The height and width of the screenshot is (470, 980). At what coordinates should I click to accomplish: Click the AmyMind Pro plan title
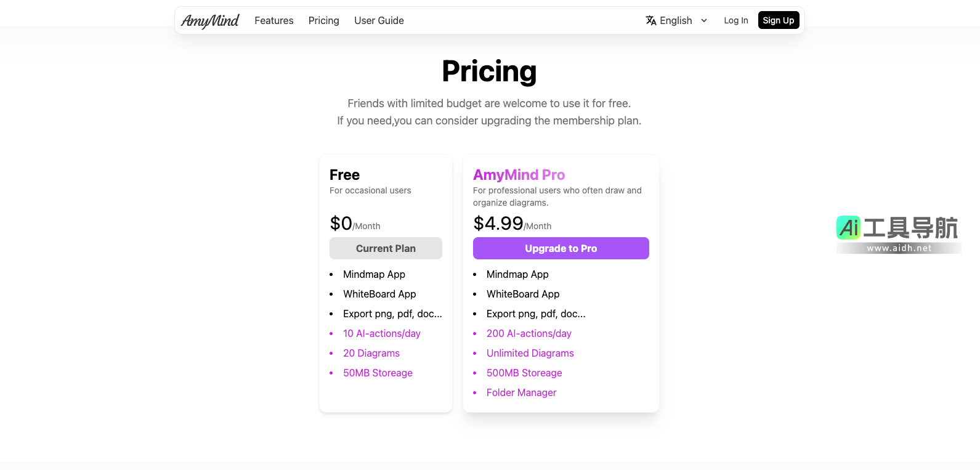(519, 175)
